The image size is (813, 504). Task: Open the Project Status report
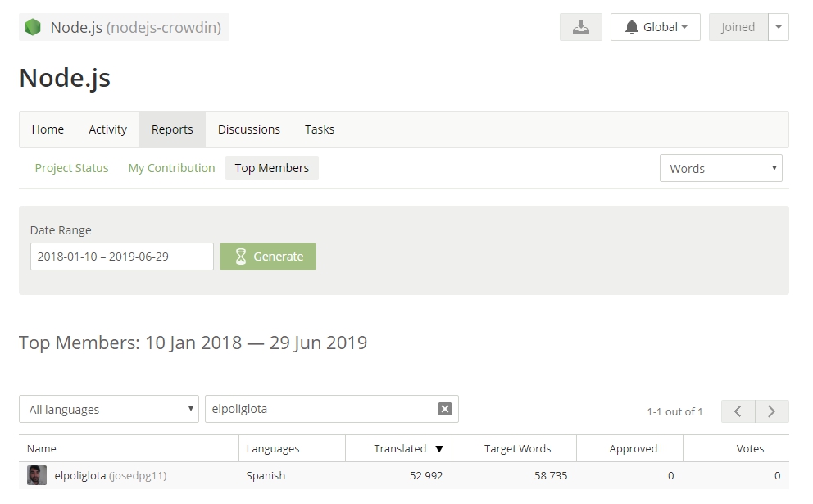71,168
